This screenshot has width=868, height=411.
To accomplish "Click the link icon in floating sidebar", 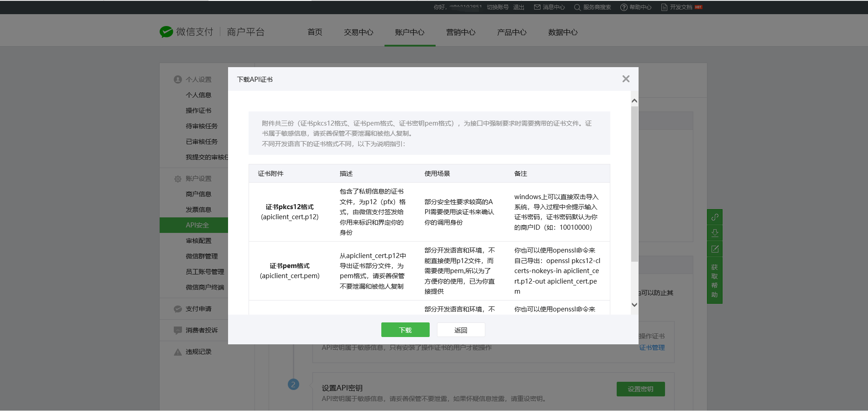I will [714, 217].
